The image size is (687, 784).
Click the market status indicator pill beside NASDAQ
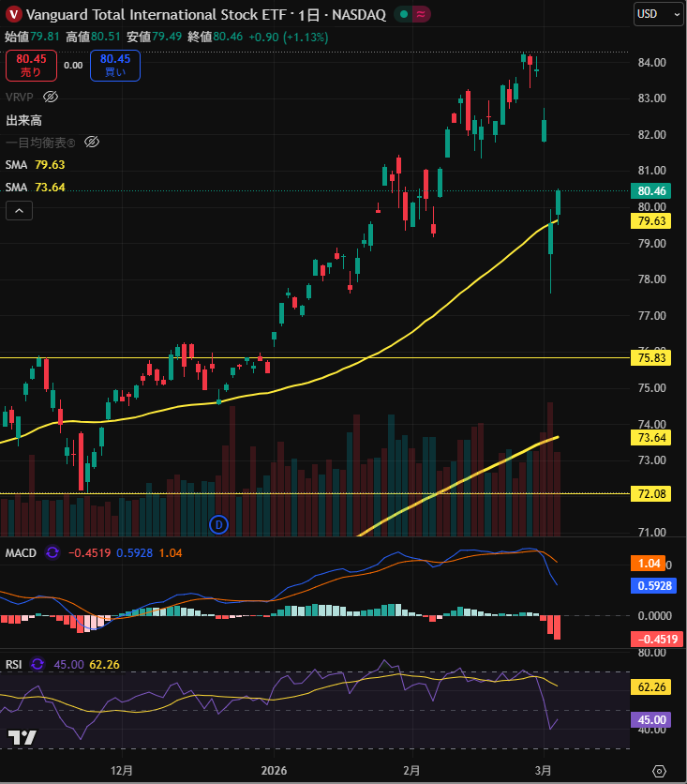411,14
